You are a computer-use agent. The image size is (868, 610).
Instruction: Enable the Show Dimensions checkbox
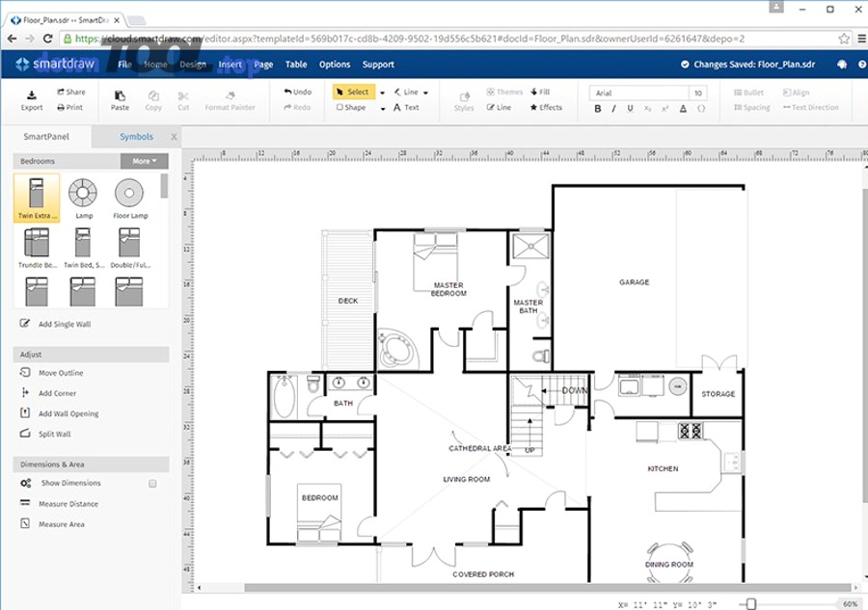152,484
